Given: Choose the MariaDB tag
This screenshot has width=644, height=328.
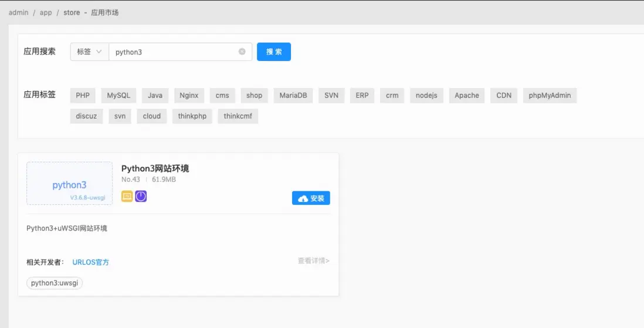Looking at the screenshot, I should pos(293,96).
